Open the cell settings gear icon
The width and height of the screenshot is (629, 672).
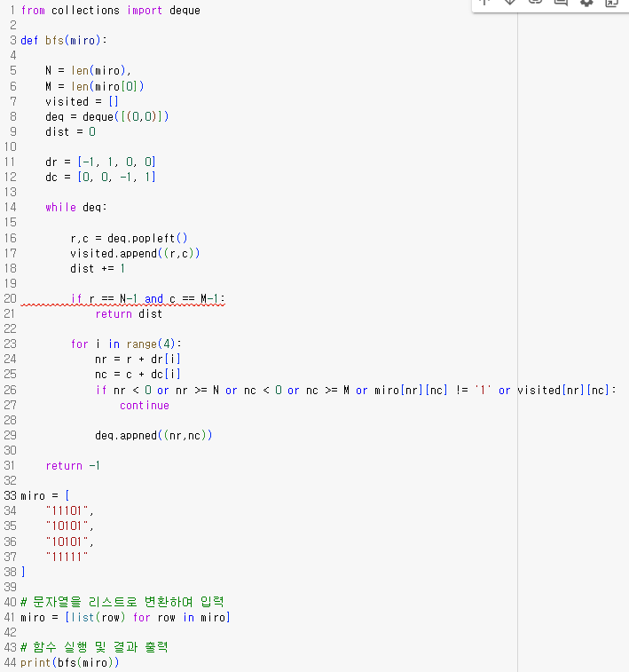pyautogui.click(x=586, y=3)
